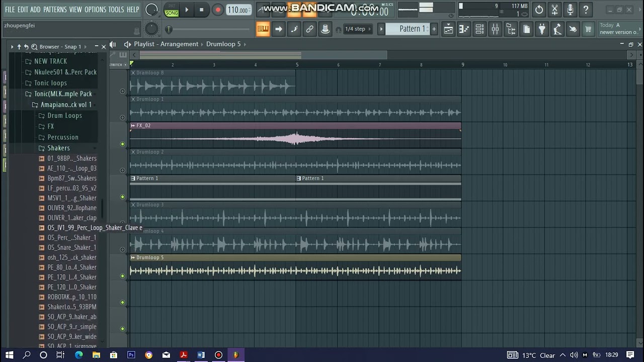Viewport: 644px width, 362px height.
Task: Click the playlist speaker icon
Action: 128,44
